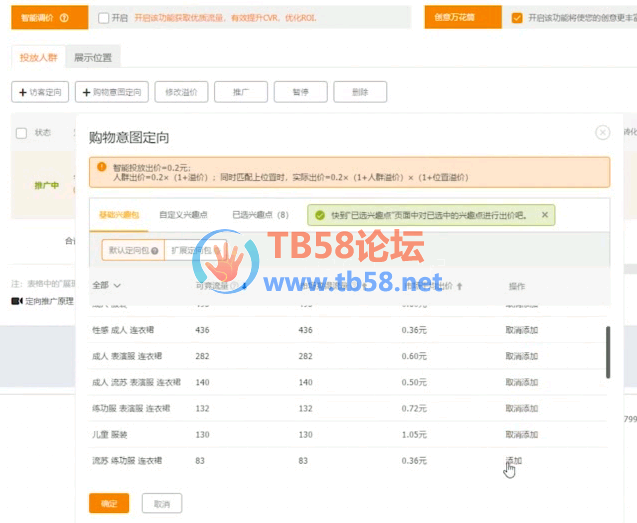Click the video icon beside 定向推广原理
Screen dimensions: 637x523
click(16, 301)
